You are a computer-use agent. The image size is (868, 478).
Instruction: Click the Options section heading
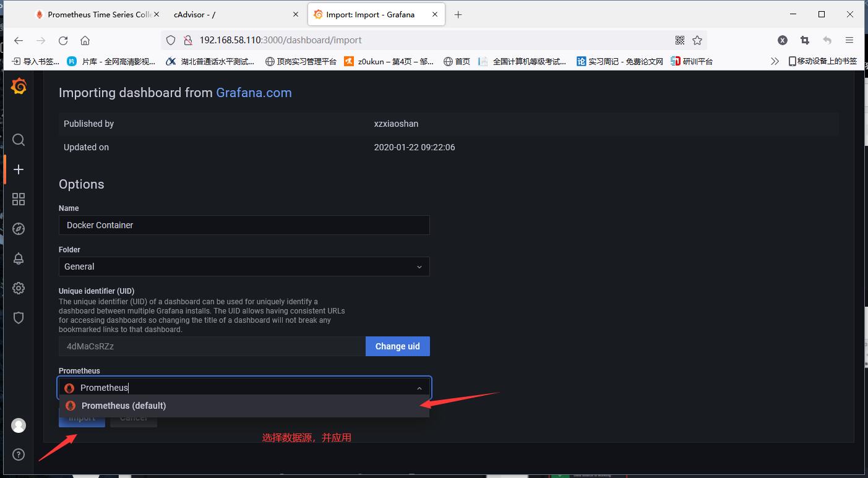(81, 184)
